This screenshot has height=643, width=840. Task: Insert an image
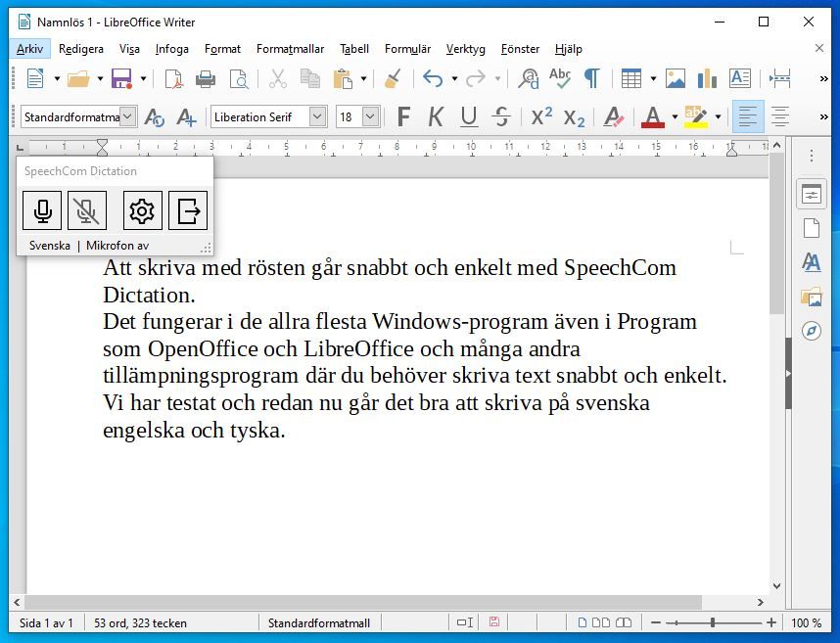pyautogui.click(x=675, y=79)
